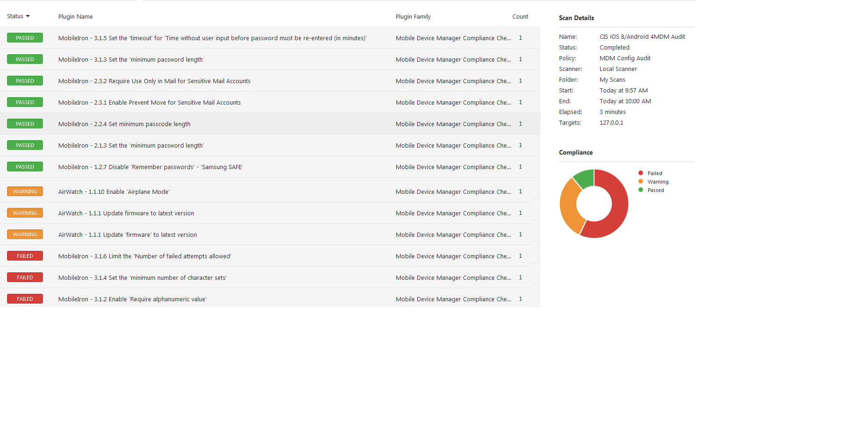Click PASSED badge for MobileIron 3.1.5
Viewport: 868px width, 433px height.
tap(25, 38)
